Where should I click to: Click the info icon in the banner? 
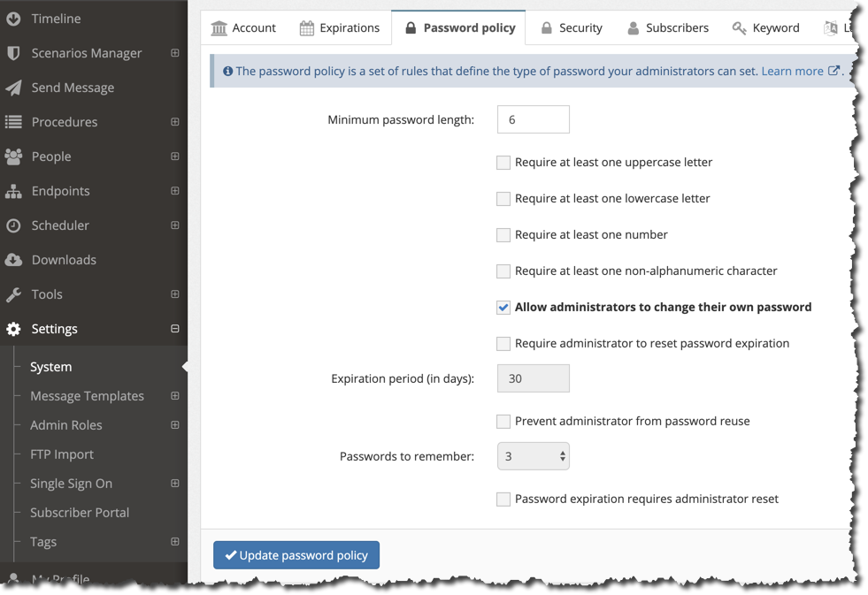[227, 71]
